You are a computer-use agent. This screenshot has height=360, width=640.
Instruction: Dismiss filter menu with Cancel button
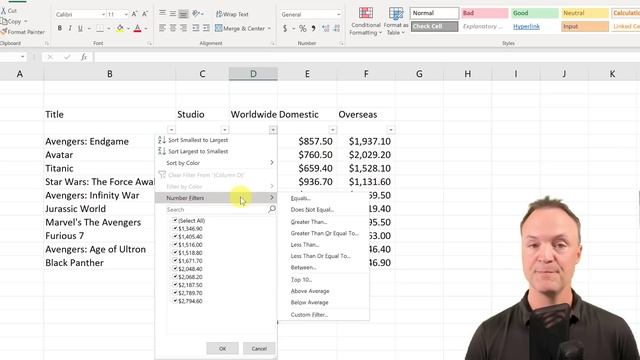coord(259,349)
